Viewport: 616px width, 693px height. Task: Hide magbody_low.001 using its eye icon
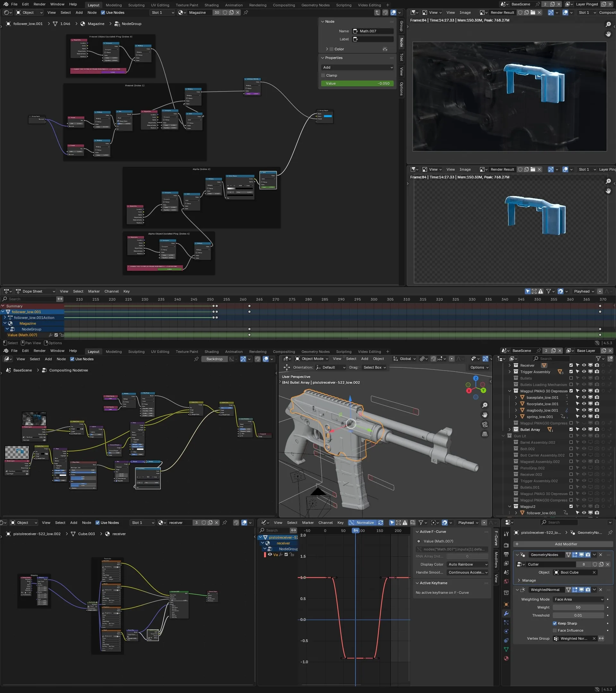[584, 410]
